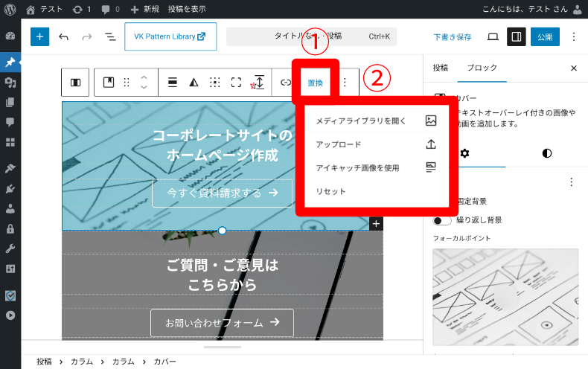Screen dimensions: 588x369
Task: Open the shield checkmark sidebar icon
Action: pos(10,296)
